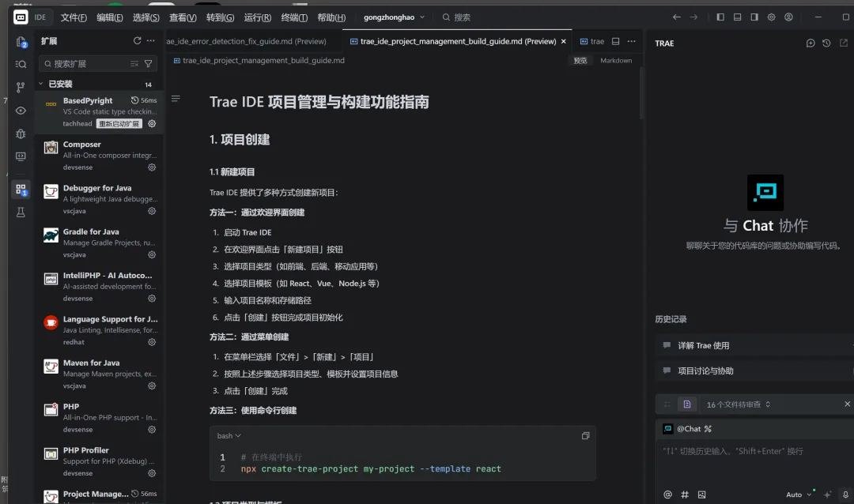Insert @ context mention in chat
The image size is (854, 504).
pyautogui.click(x=667, y=495)
